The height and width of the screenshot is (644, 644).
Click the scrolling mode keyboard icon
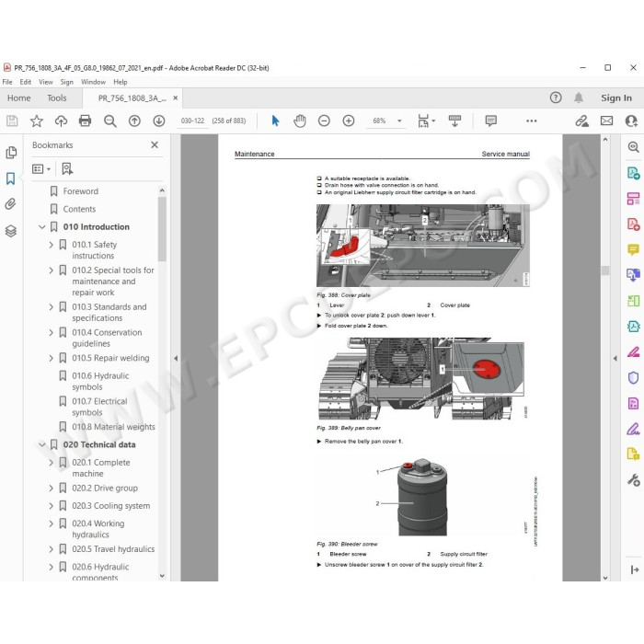[x=454, y=121]
